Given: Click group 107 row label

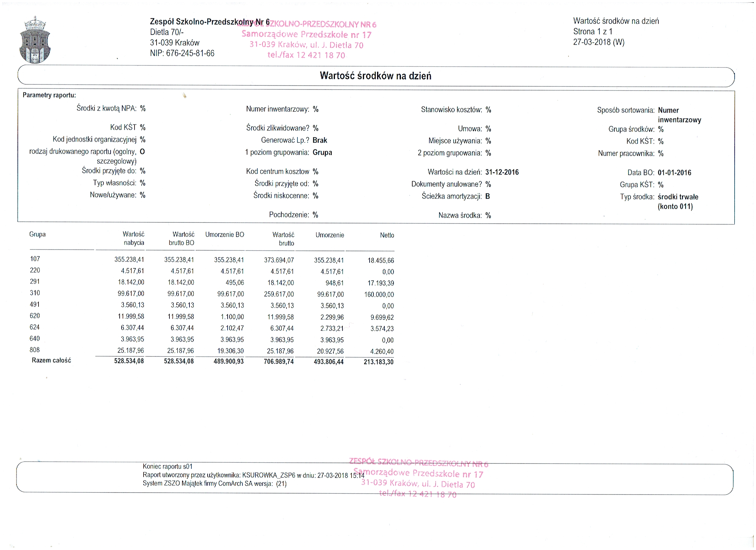Looking at the screenshot, I should (x=35, y=259).
